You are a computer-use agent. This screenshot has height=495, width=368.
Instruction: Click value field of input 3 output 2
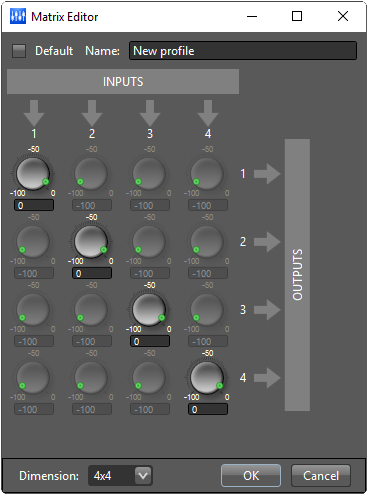[x=150, y=273]
